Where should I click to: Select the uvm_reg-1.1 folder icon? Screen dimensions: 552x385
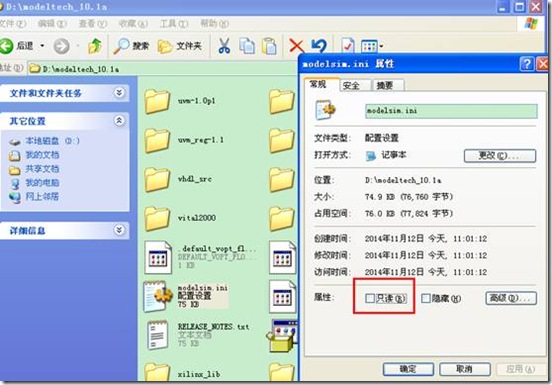[157, 140]
